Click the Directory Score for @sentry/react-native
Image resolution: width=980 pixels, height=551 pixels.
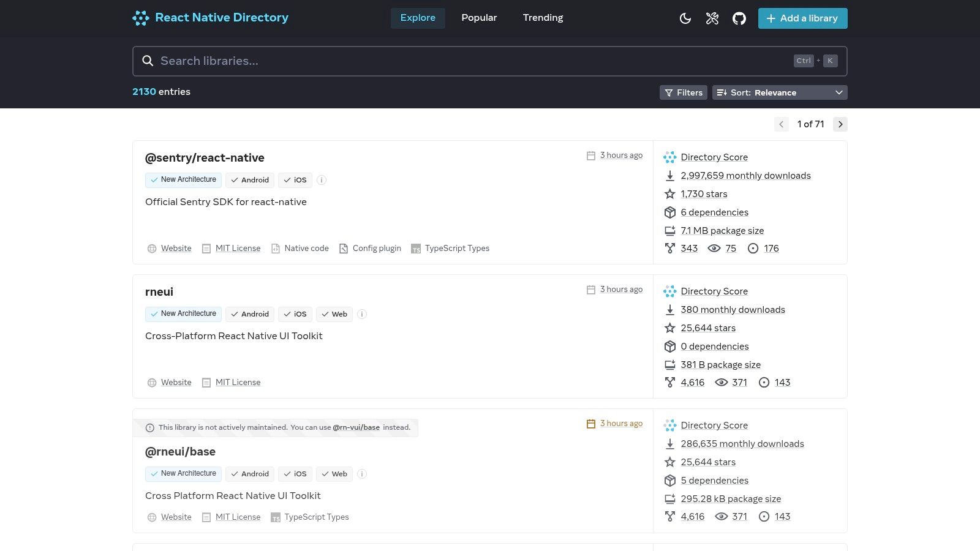[x=714, y=157]
